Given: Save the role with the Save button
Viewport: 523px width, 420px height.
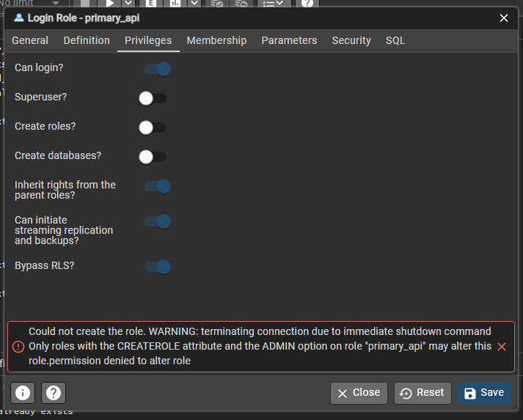Looking at the screenshot, I should [485, 393].
